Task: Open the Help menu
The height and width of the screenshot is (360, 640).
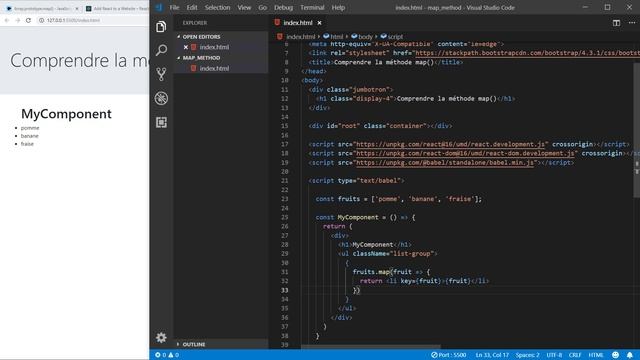Action: tap(338, 7)
